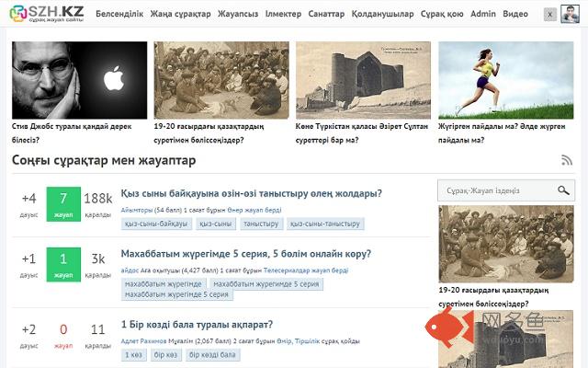Select tag махаббатым жүрегімде
Viewport: 588px width, 368px height.
(164, 284)
